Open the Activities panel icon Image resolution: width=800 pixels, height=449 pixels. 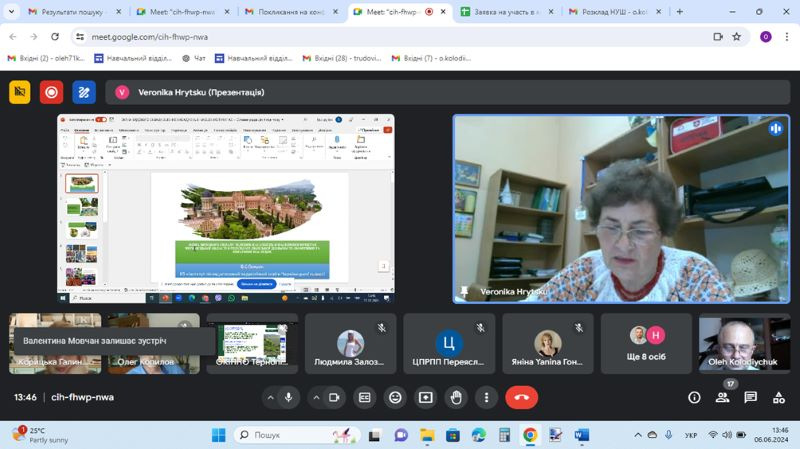tap(779, 397)
